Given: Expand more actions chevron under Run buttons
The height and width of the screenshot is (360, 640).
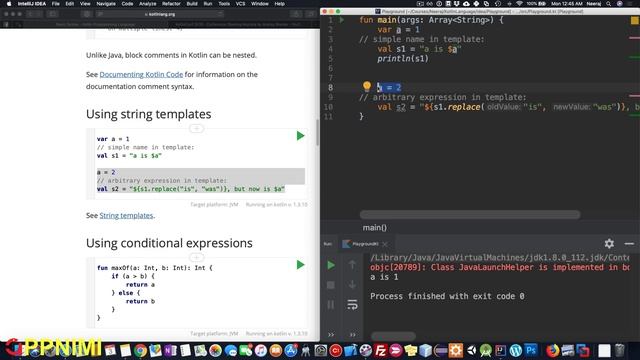Looking at the screenshot, I should tap(331, 335).
